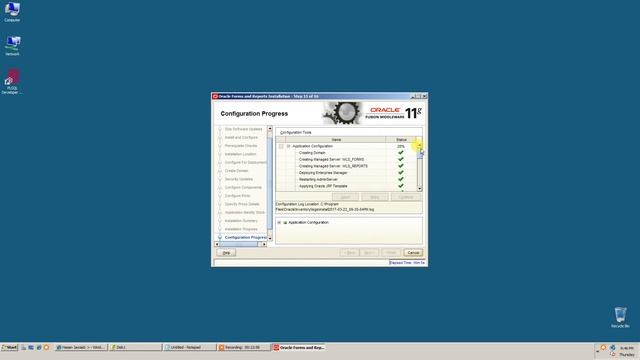Click the Create Domain step in sidebar

tap(237, 171)
